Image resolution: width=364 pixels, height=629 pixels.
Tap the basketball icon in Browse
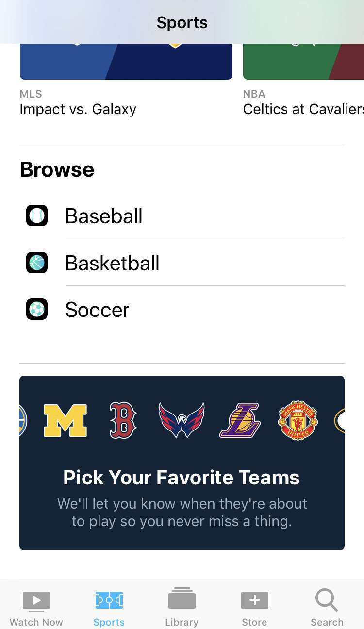pos(37,263)
